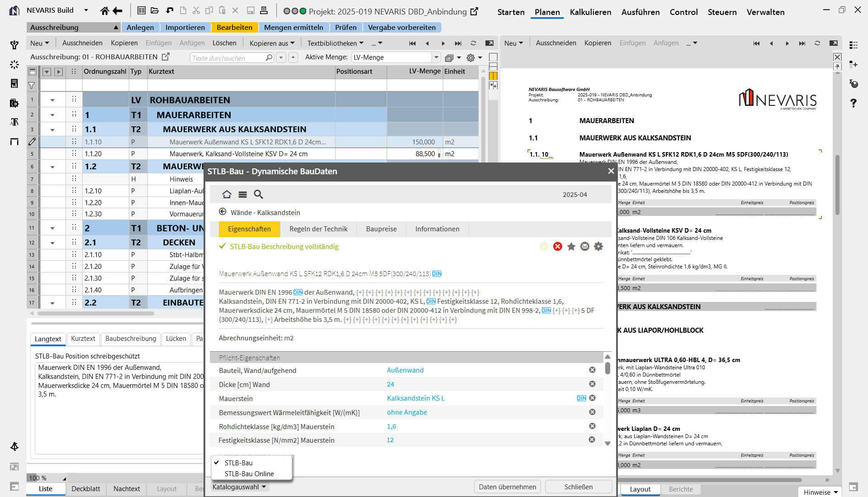Open the DIN link on the Mauerstein row

pyautogui.click(x=581, y=398)
